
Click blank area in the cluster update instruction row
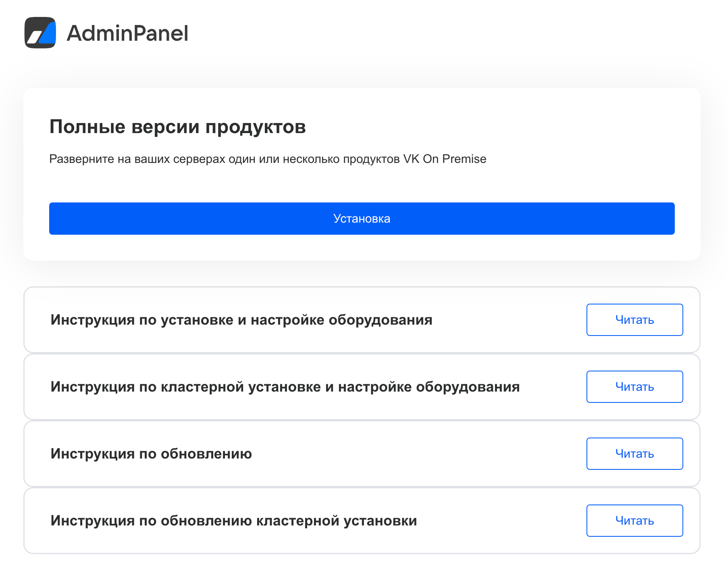[x=500, y=521]
